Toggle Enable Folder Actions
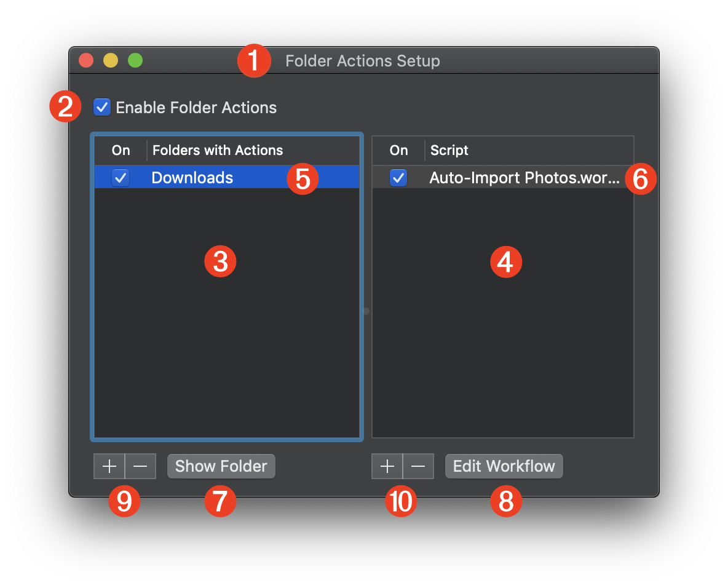Viewport: 728px width, 588px height. click(101, 107)
